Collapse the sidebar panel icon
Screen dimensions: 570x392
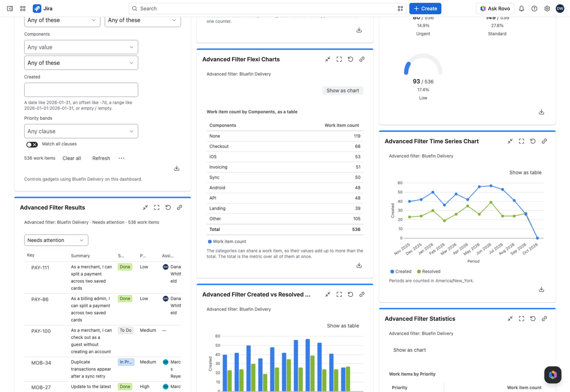point(10,9)
